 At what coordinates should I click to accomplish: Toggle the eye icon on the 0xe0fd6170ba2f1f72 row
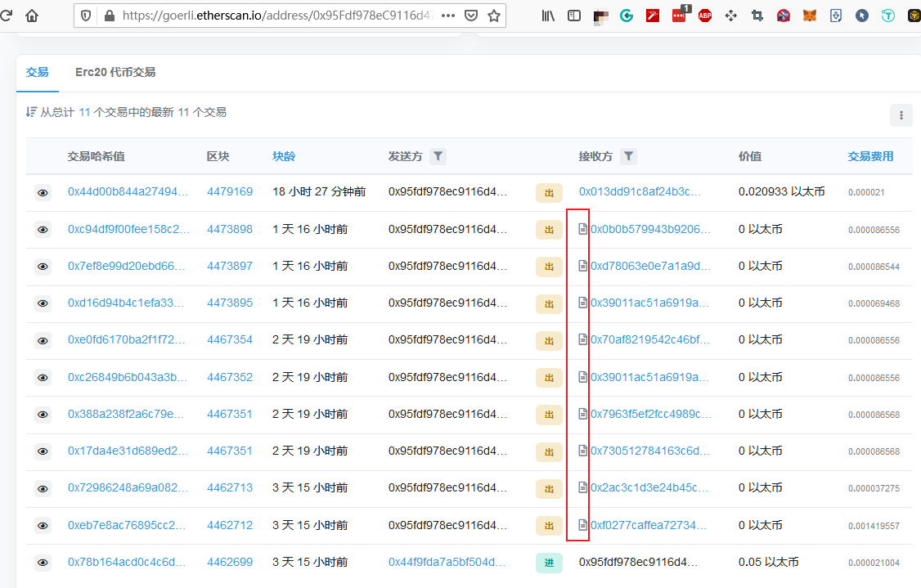click(43, 340)
